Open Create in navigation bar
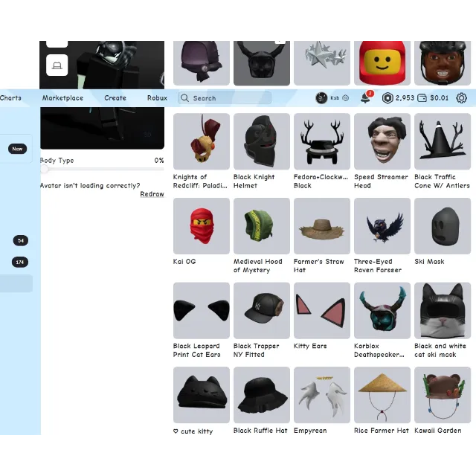Screen dimensions: 476x476 pyautogui.click(x=115, y=98)
